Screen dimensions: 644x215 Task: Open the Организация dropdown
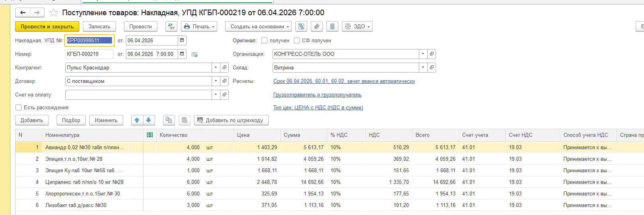[x=423, y=54]
